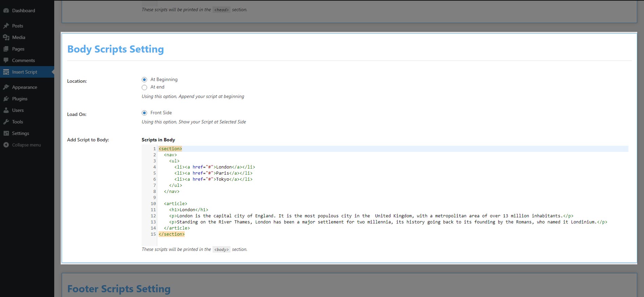Select the Front Side radio option

(144, 113)
